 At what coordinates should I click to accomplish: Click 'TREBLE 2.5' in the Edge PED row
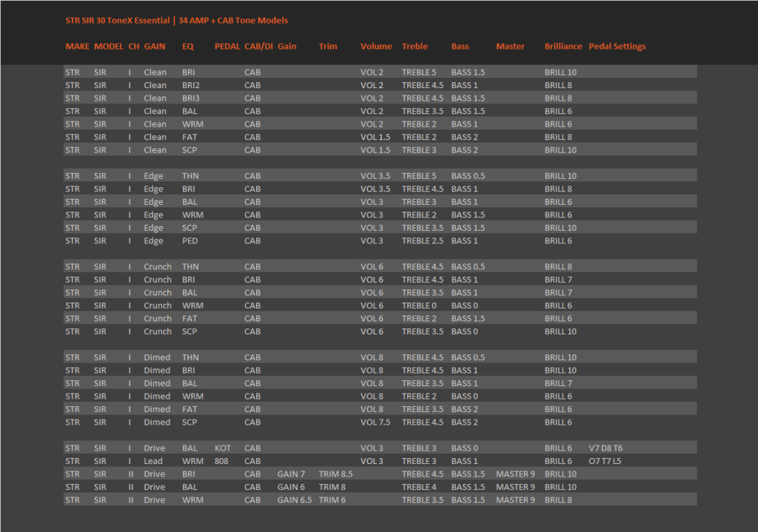point(423,240)
